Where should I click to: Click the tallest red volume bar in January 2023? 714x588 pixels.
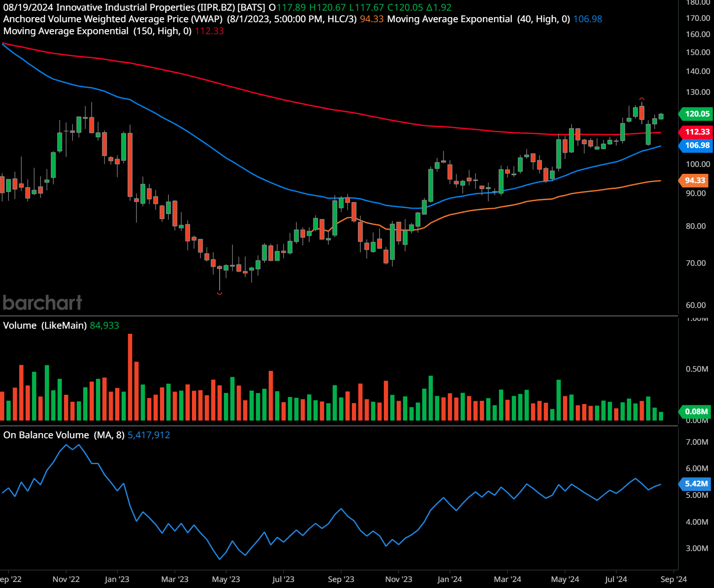pyautogui.click(x=130, y=377)
